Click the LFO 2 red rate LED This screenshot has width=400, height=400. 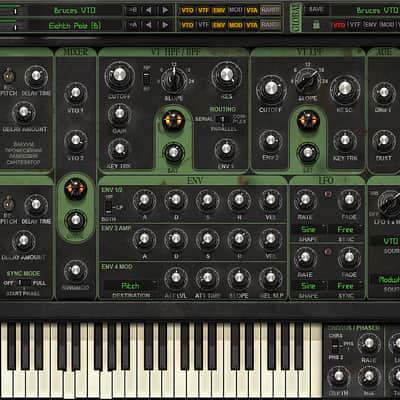tap(328, 251)
